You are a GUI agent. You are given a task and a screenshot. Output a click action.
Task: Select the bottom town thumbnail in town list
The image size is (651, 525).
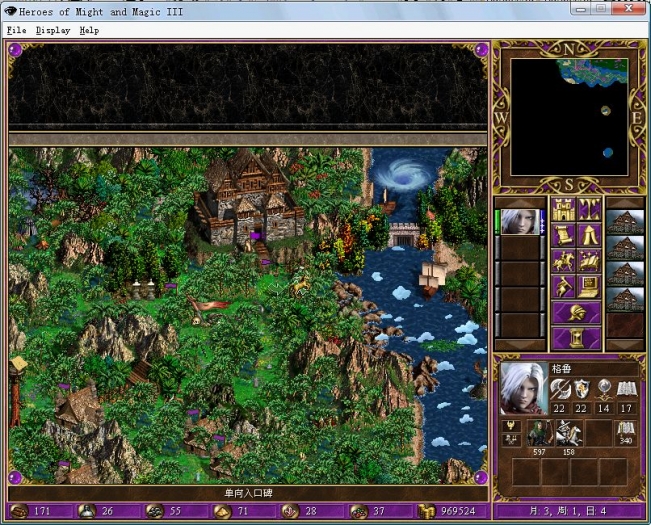(625, 300)
